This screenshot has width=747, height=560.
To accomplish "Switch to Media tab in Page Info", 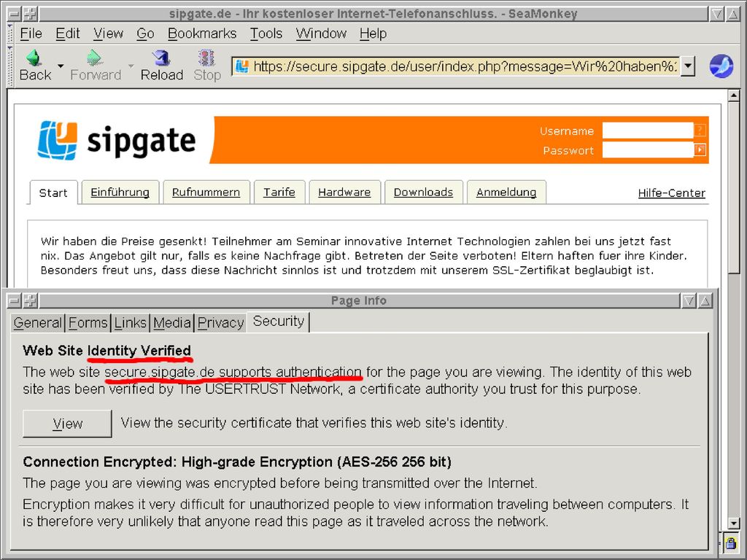I will (172, 322).
